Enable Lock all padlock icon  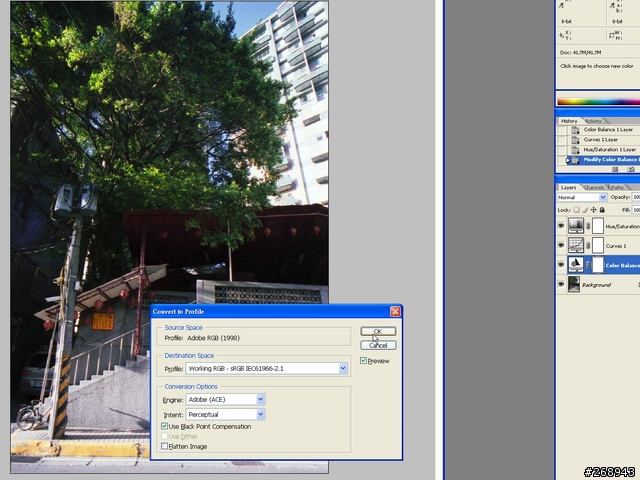602,210
